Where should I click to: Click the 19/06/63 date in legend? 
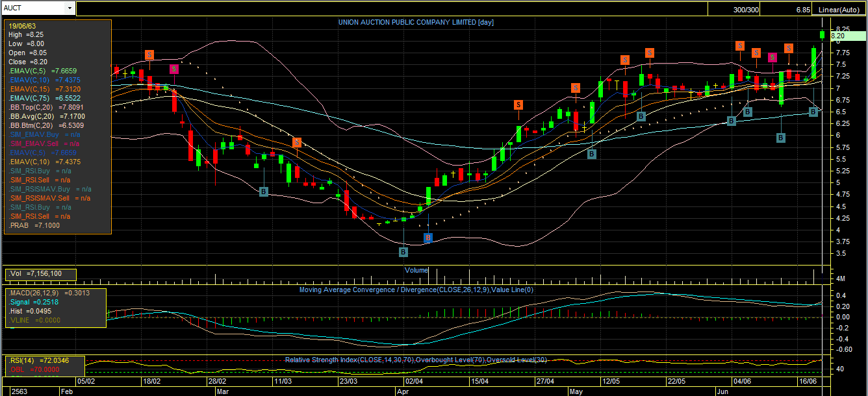point(22,26)
